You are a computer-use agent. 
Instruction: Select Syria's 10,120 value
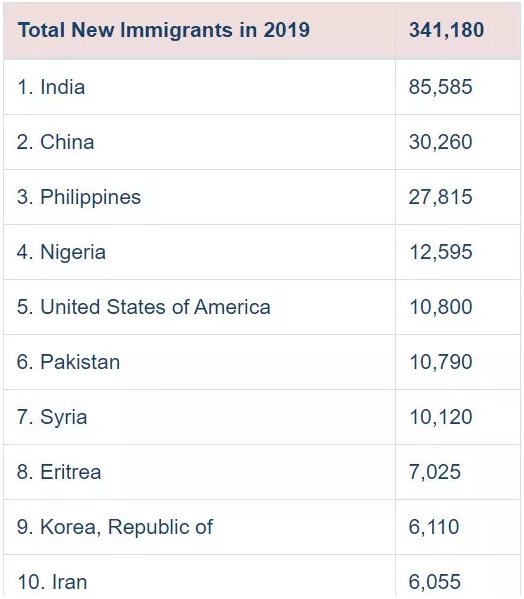pos(440,417)
